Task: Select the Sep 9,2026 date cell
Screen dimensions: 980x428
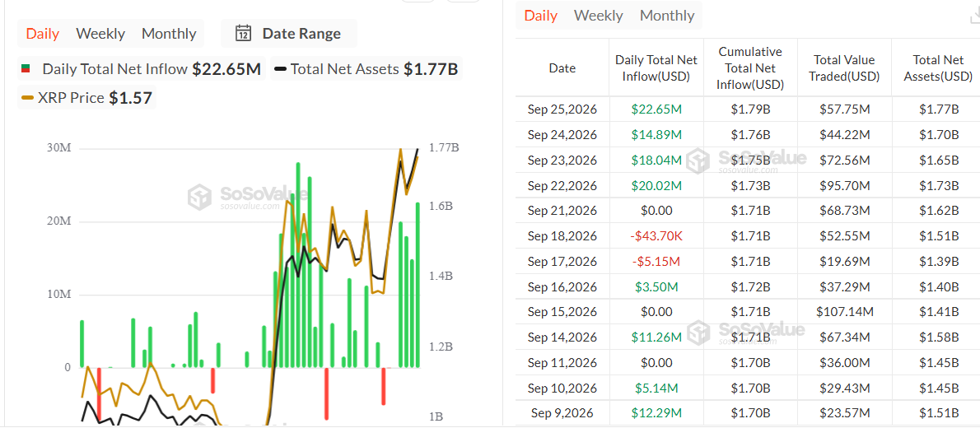Action: [x=562, y=413]
